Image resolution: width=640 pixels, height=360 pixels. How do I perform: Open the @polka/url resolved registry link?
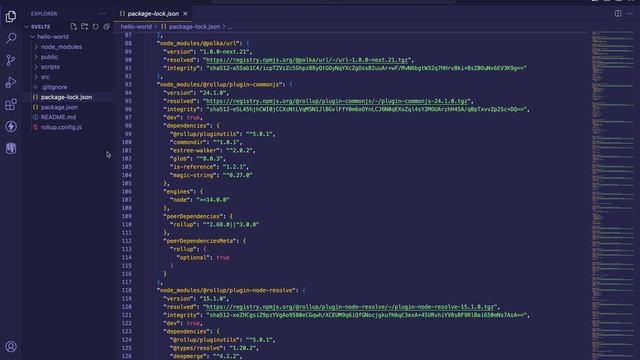coord(307,60)
